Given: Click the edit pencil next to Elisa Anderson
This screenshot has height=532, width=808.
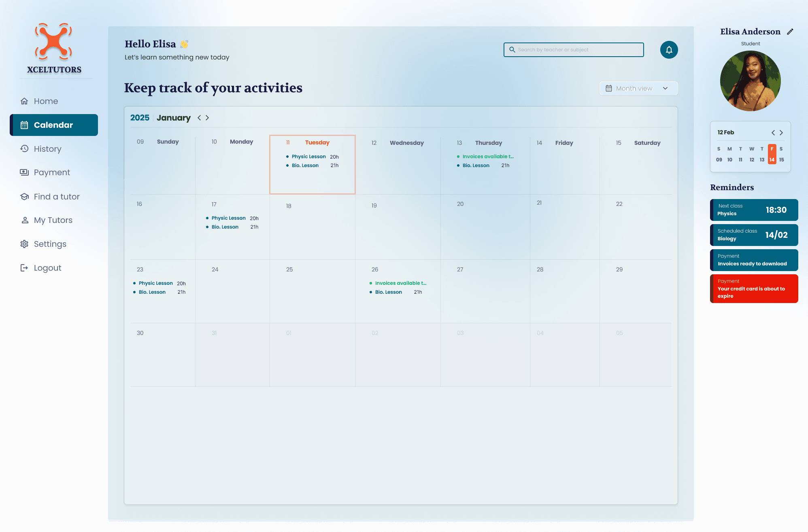Looking at the screenshot, I should [790, 32].
